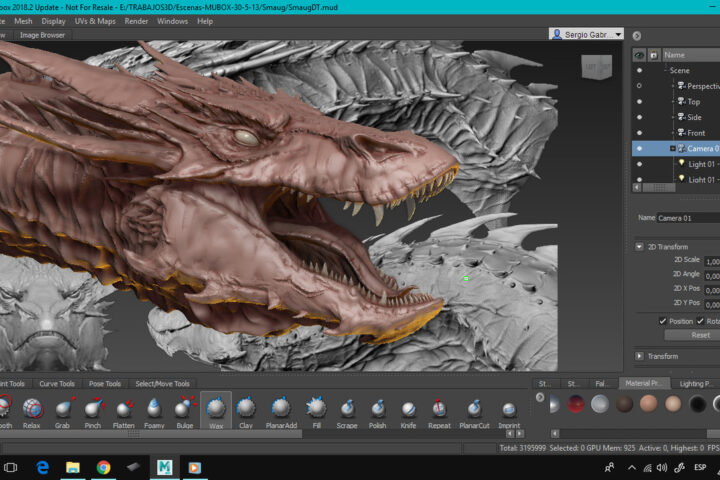This screenshot has height=480, width=720.
Task: Click the visibility eye column header
Action: (x=639, y=55)
